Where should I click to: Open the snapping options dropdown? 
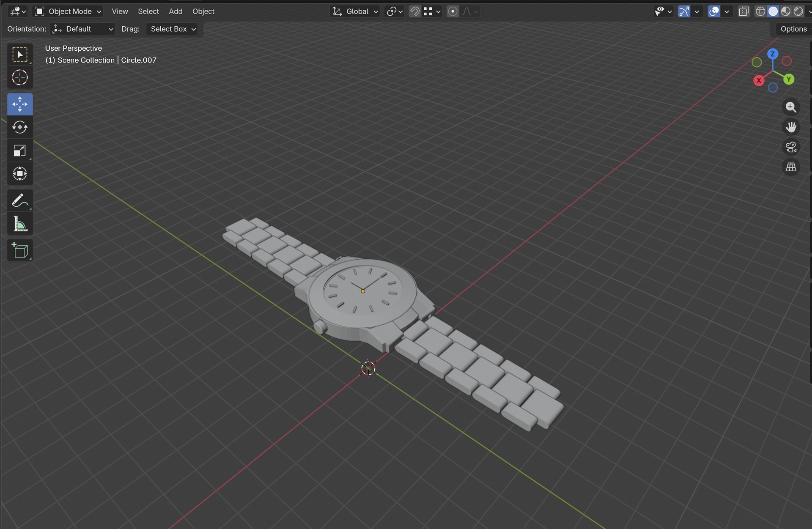click(x=432, y=11)
